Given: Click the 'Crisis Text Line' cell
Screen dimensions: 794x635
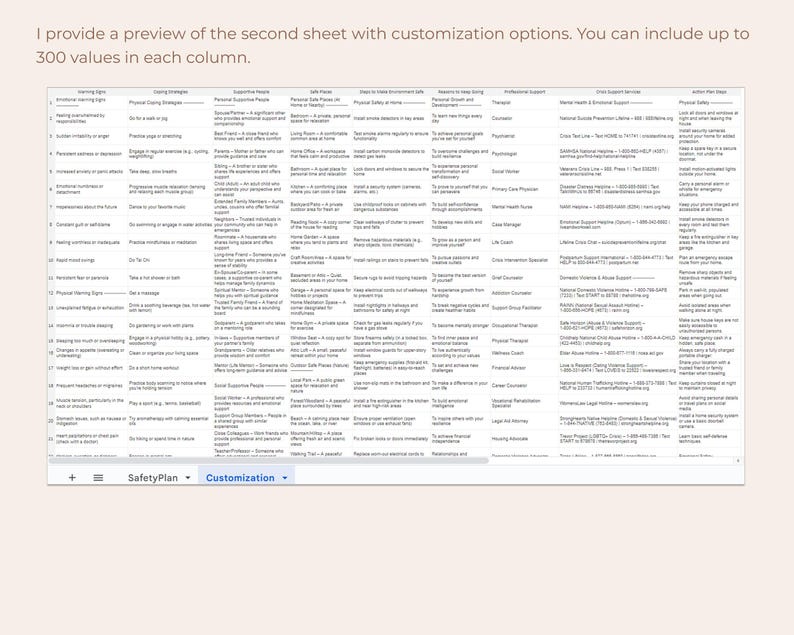Looking at the screenshot, I should click(618, 136).
